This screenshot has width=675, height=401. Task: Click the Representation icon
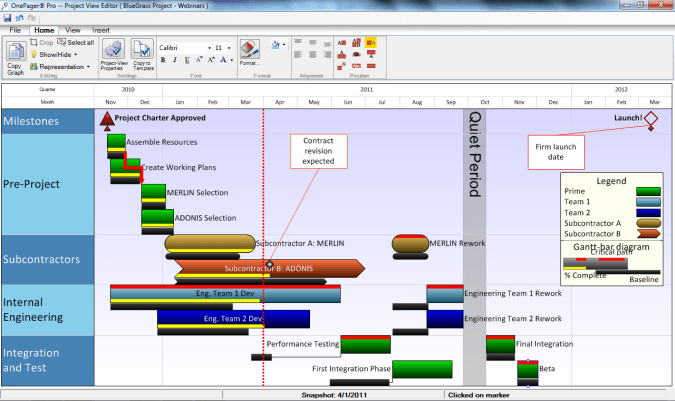point(34,67)
